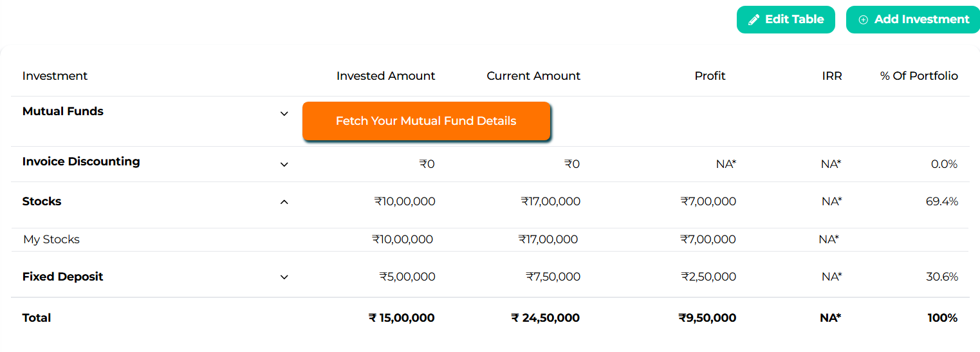Viewport: 980px width, 352px height.
Task: Select the My Stocks sub-row
Action: [51, 239]
